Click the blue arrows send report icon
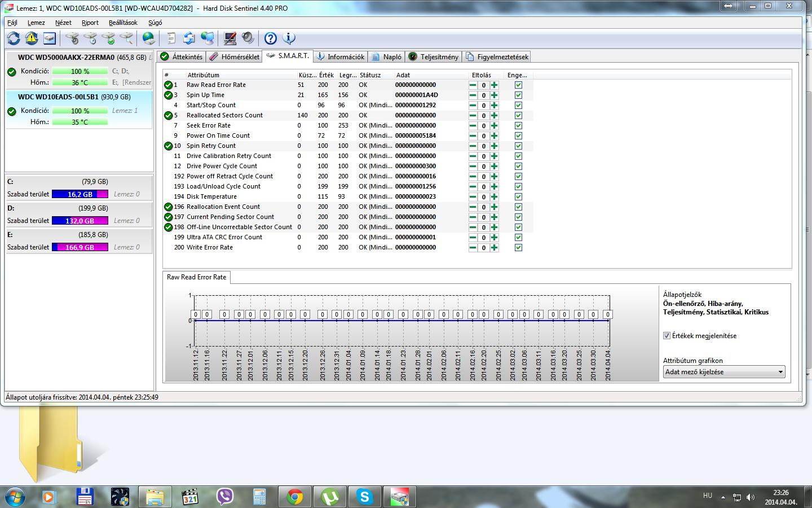812x508 pixels. coord(189,38)
